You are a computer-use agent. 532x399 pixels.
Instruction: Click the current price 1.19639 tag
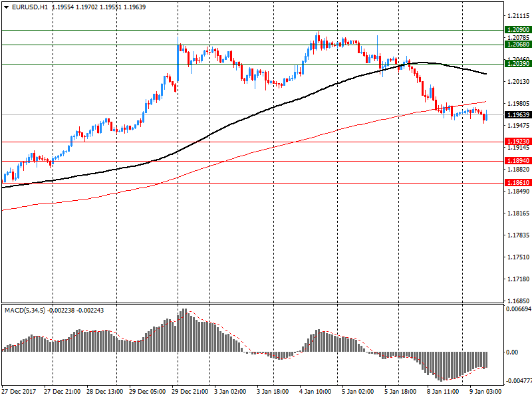tap(517, 115)
